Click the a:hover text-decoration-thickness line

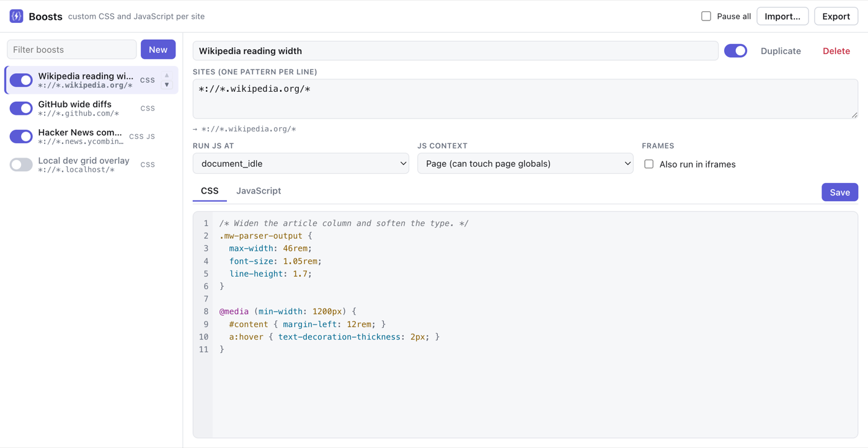click(334, 337)
